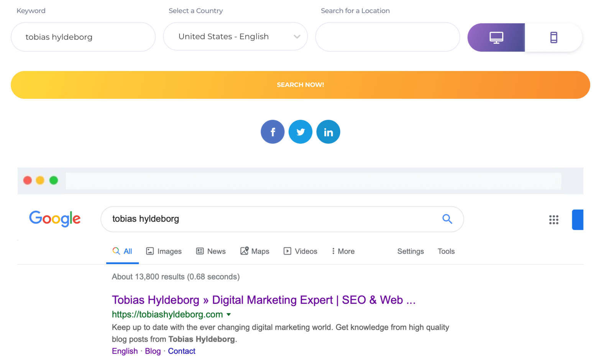This screenshot has height=364, width=601.
Task: Switch to the Images tab
Action: [x=164, y=251]
